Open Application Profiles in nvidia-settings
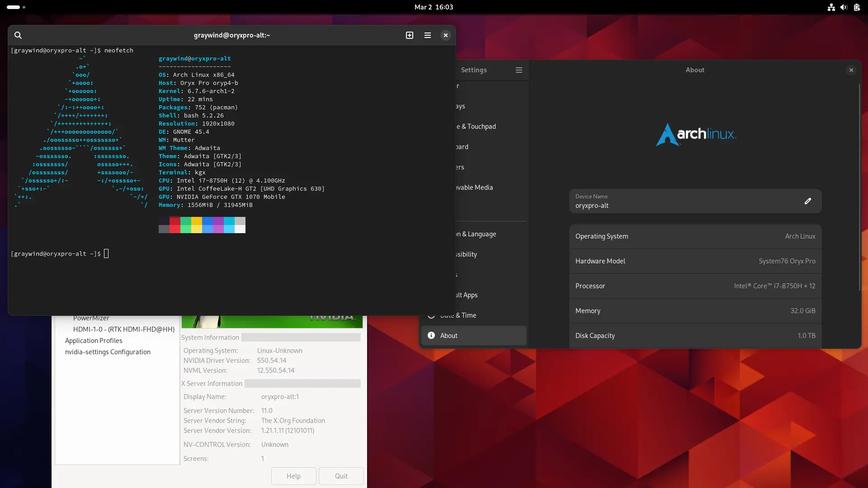 coord(94,341)
